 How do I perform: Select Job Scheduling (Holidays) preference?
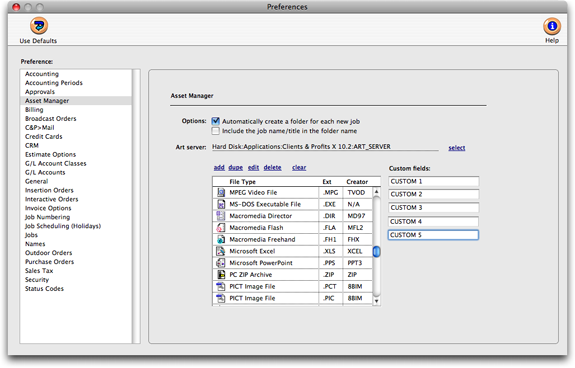coord(76,226)
